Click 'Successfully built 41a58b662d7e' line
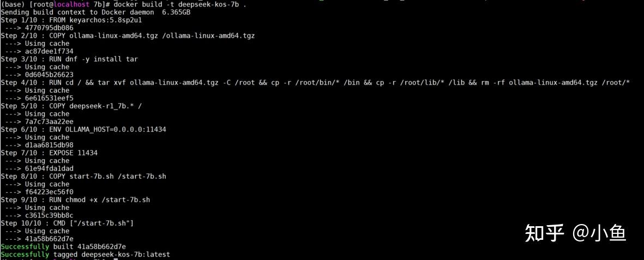The width and height of the screenshot is (644, 260). click(x=63, y=246)
